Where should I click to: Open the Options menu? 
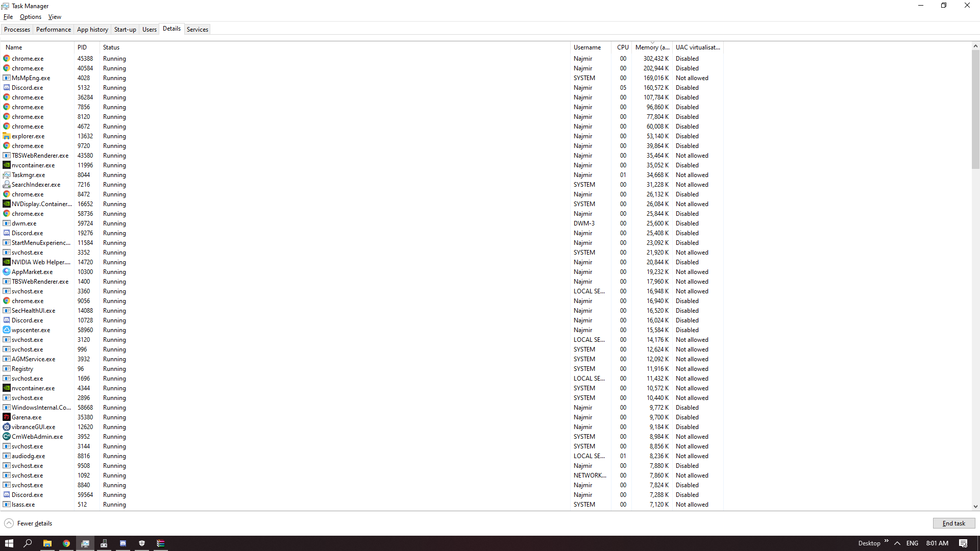coord(30,16)
